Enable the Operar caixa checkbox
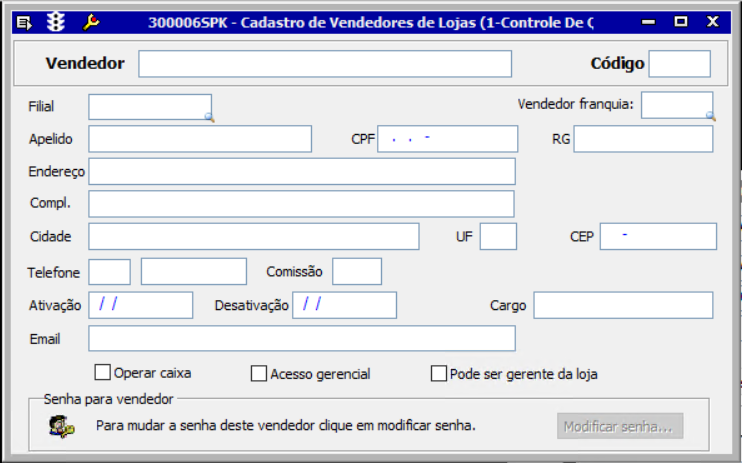This screenshot has width=742, height=463. (103, 372)
